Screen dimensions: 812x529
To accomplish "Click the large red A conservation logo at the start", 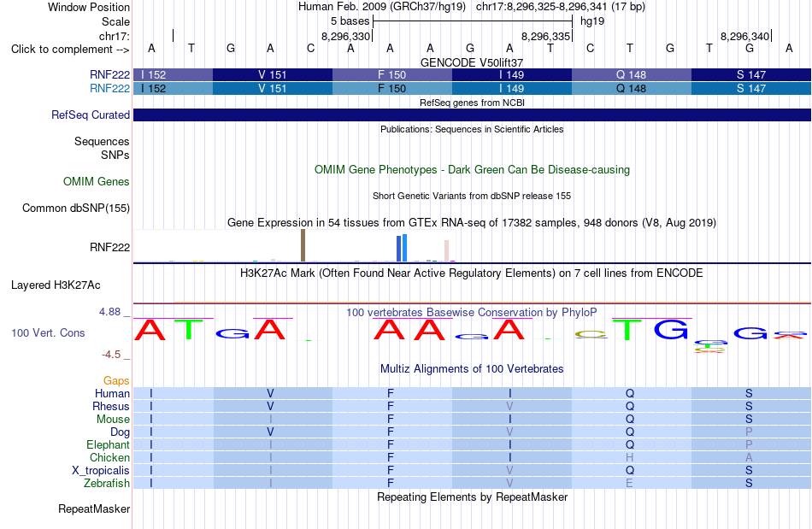I will (150, 330).
